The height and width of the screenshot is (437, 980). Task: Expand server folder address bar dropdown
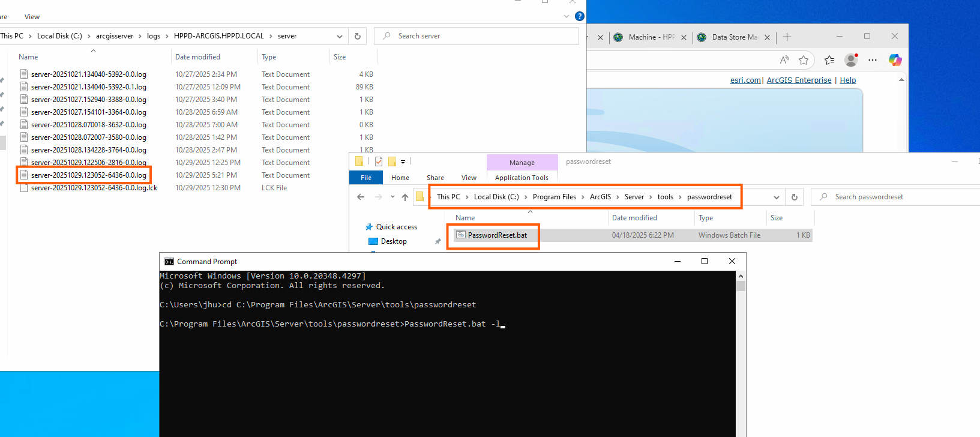tap(340, 36)
